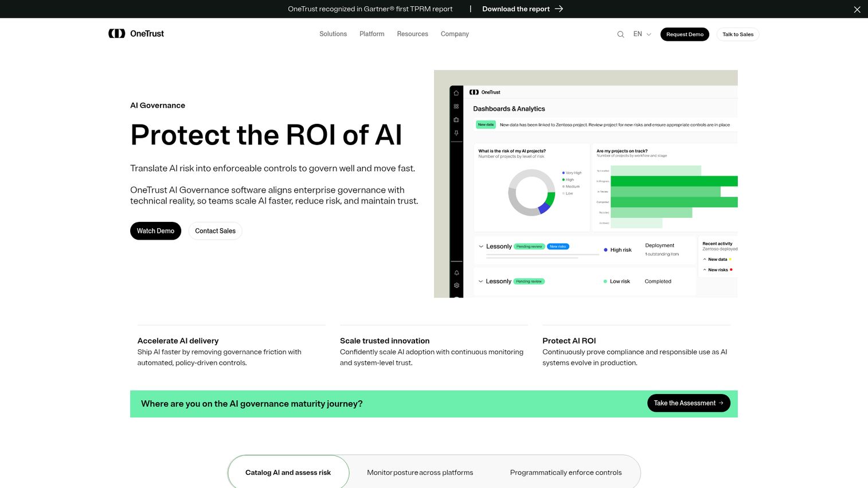
Task: Click the "Are my projects on track?" chart title
Action: coord(622,151)
